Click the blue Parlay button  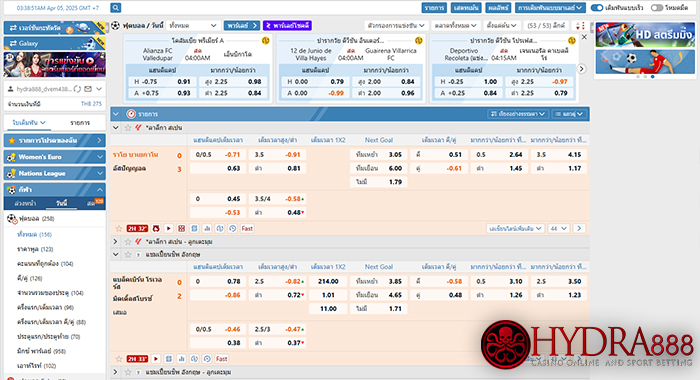pyautogui.click(x=242, y=25)
